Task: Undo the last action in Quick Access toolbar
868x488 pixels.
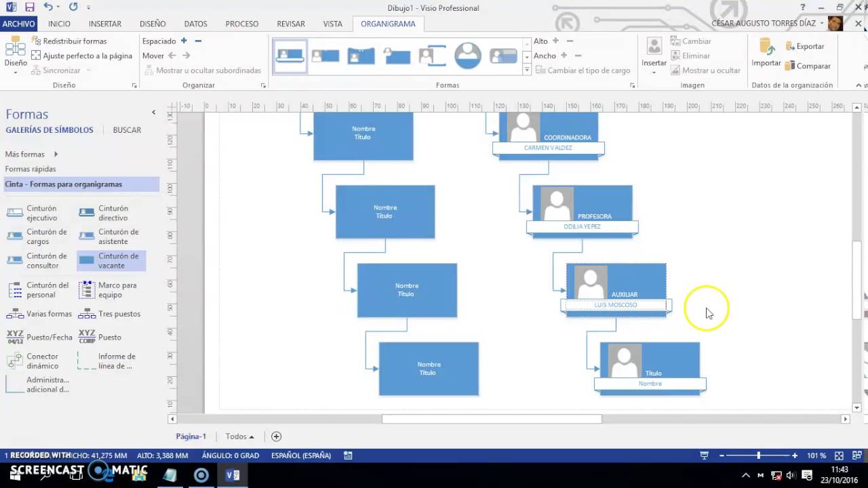Action: (47, 7)
